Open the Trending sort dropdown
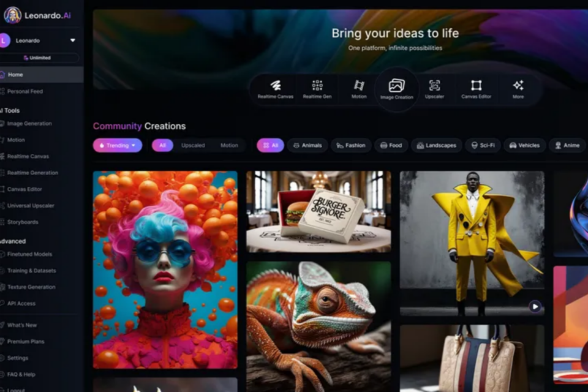Screen dimensions: 588x392 pos(117,145)
